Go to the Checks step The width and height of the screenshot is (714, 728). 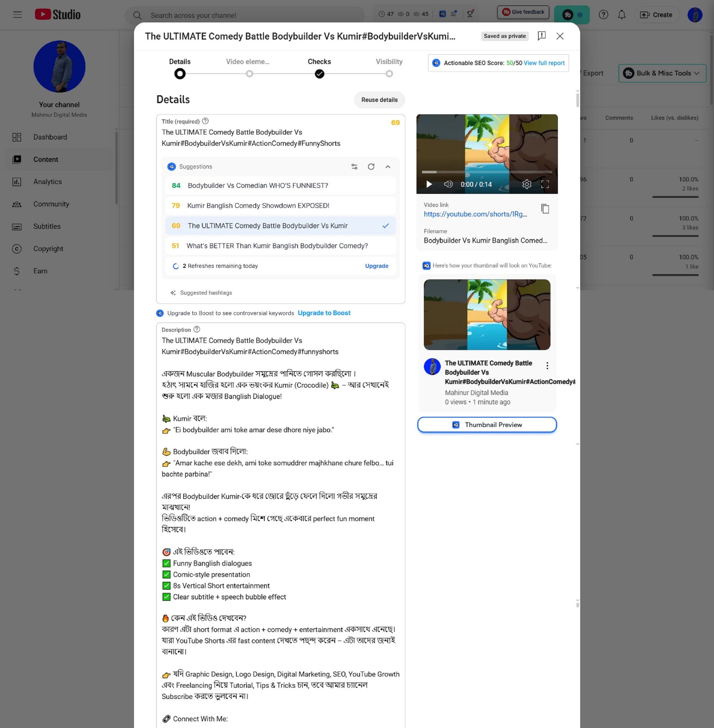pos(319,68)
